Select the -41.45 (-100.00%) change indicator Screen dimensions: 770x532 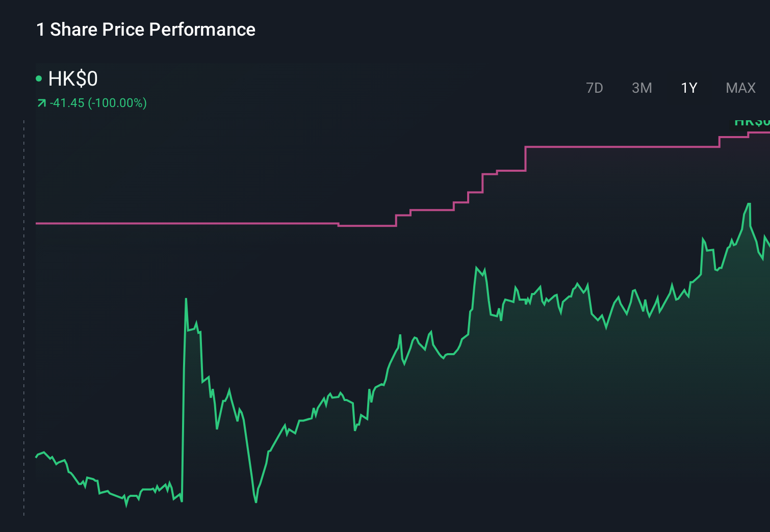point(98,102)
